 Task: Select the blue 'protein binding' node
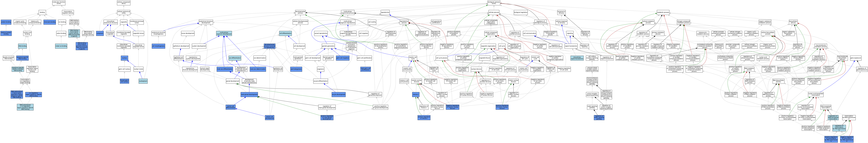[x=6, y=22]
